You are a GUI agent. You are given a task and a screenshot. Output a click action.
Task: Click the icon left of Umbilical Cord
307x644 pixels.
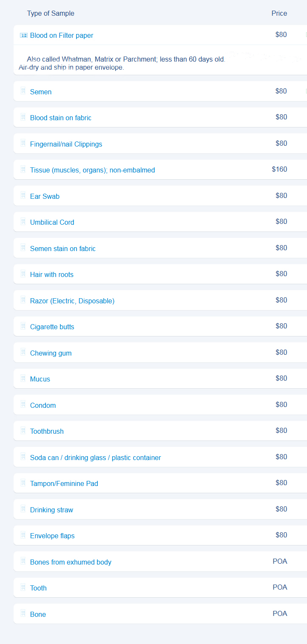click(x=23, y=222)
